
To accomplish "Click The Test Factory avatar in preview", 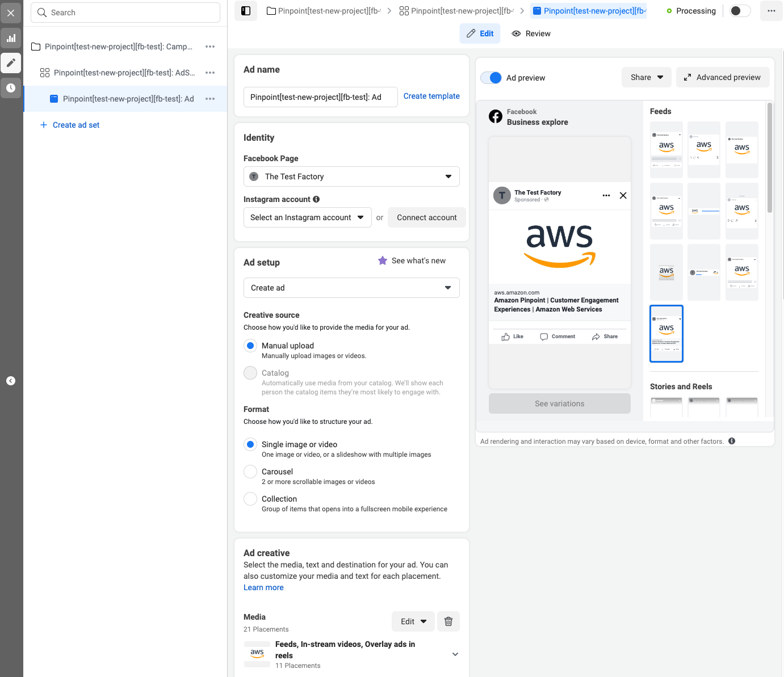I will tap(502, 195).
